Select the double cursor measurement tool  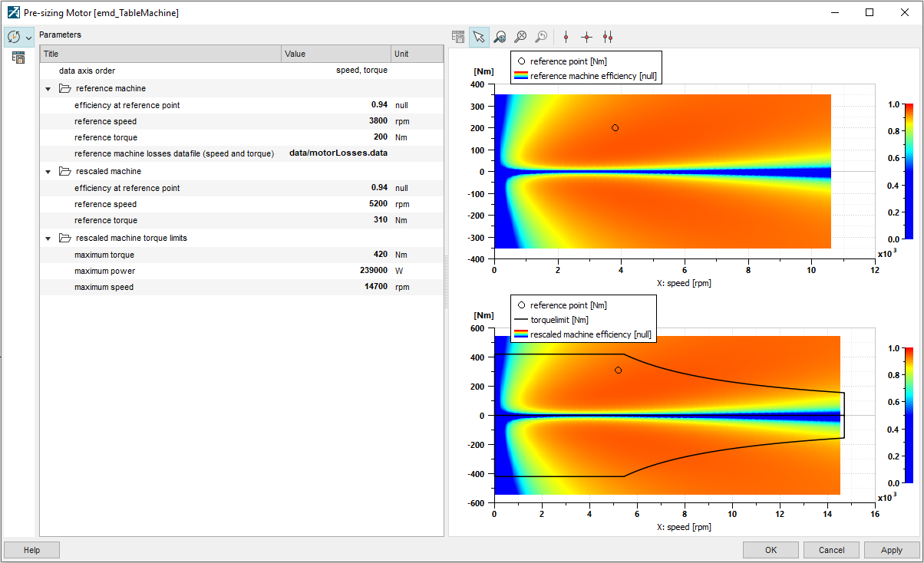(608, 37)
